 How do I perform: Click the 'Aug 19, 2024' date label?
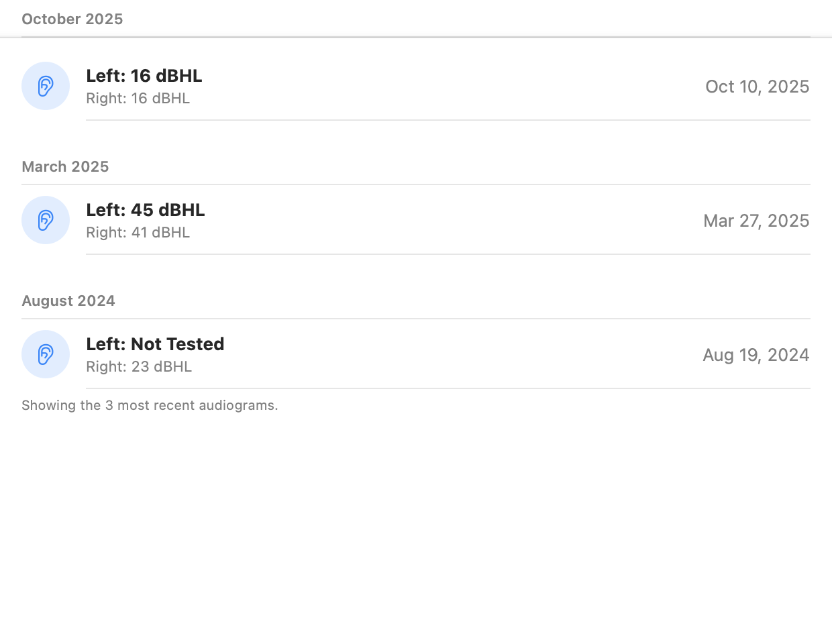coord(756,355)
